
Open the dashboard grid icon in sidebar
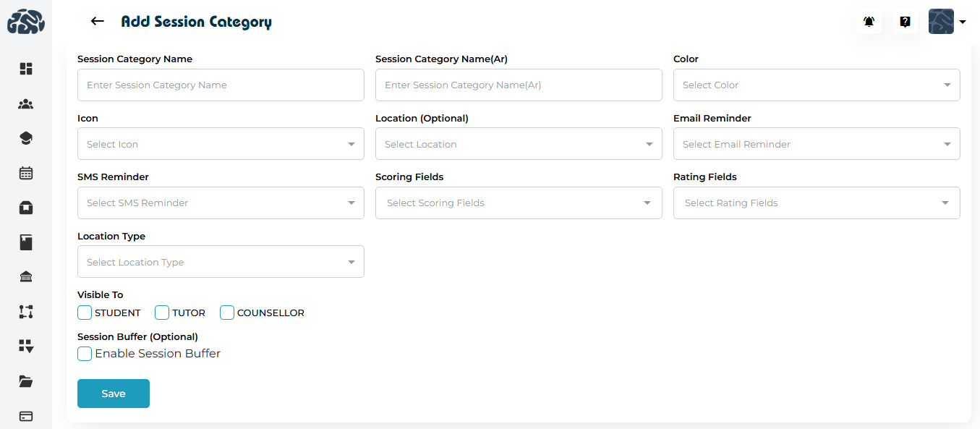coord(26,69)
